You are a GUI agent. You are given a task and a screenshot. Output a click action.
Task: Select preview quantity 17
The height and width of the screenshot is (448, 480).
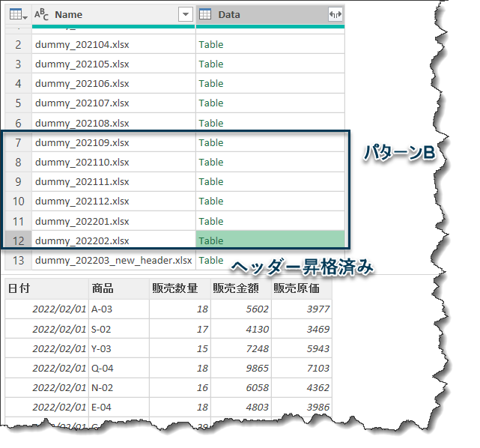pyautogui.click(x=180, y=329)
